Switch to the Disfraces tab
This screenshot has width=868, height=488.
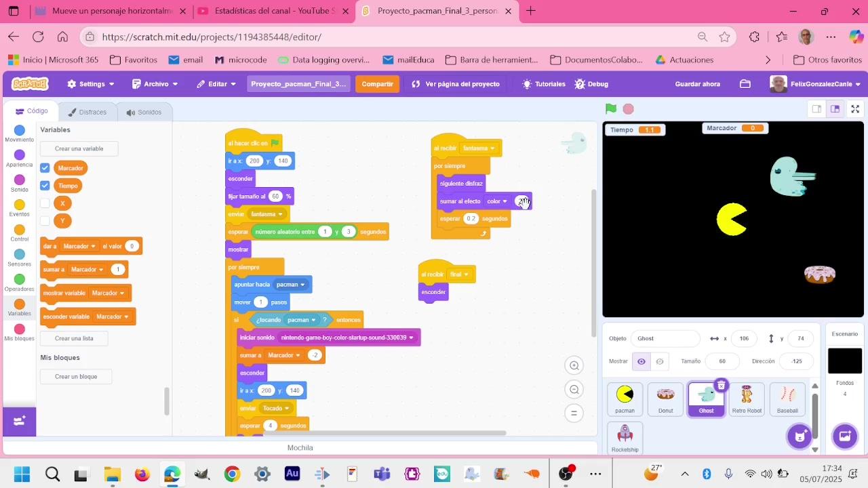87,112
